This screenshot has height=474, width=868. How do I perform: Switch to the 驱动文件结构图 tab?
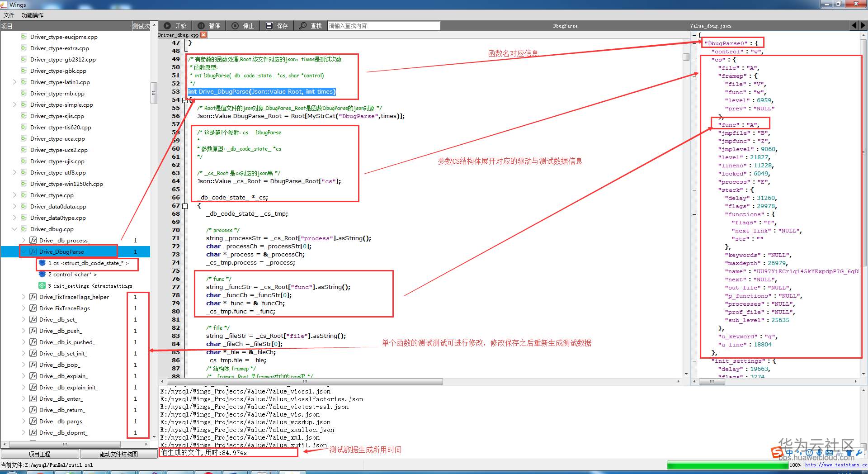[118, 454]
